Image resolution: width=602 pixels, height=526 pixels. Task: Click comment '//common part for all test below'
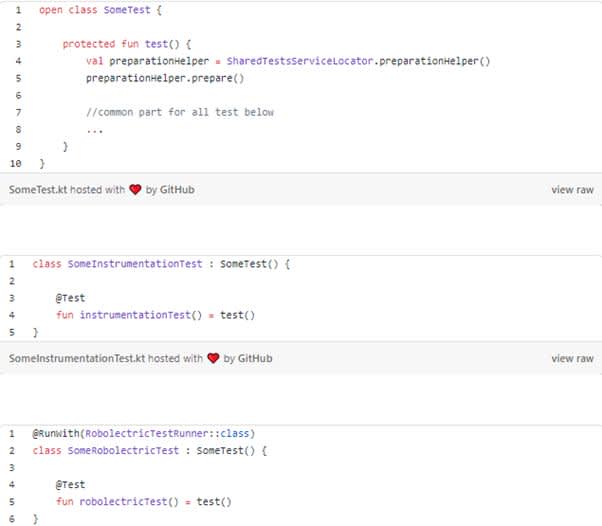pyautogui.click(x=180, y=112)
